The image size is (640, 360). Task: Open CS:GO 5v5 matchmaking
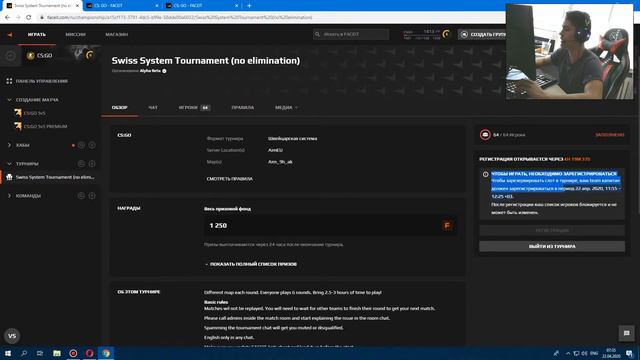click(35, 113)
